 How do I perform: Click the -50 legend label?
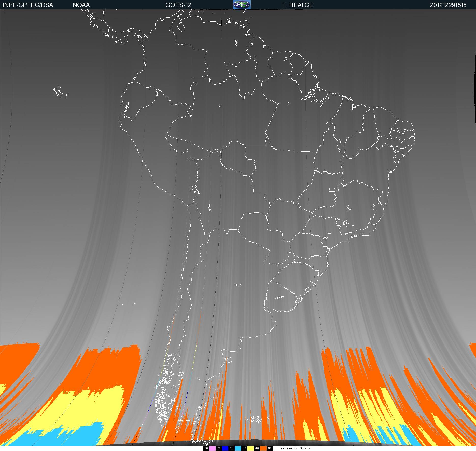244,448
